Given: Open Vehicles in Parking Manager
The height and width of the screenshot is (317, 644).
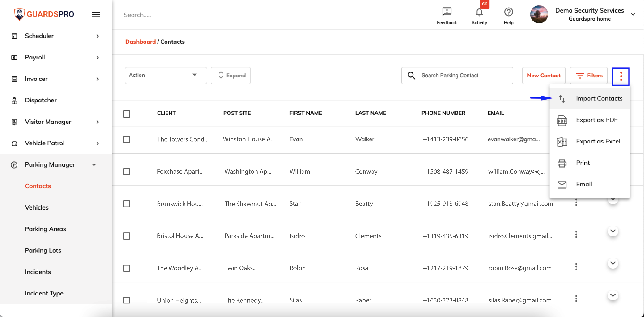Looking at the screenshot, I should [x=37, y=208].
